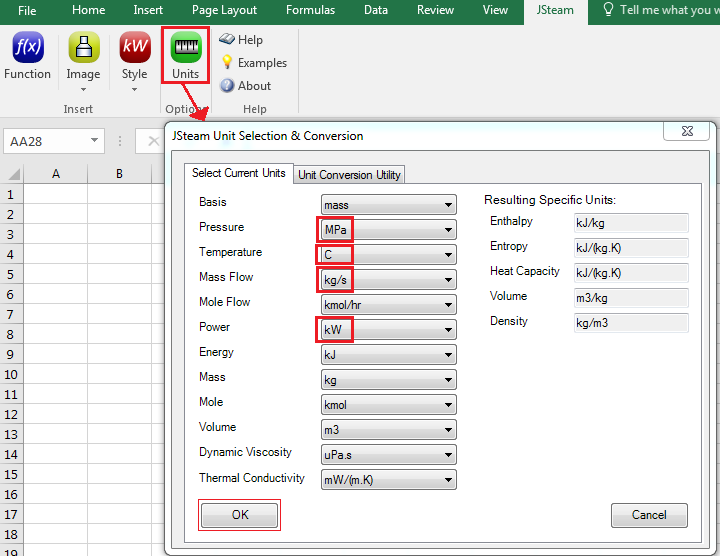Switch to the Insert ribbon tab
Image resolution: width=720 pixels, height=556 pixels.
[x=148, y=10]
